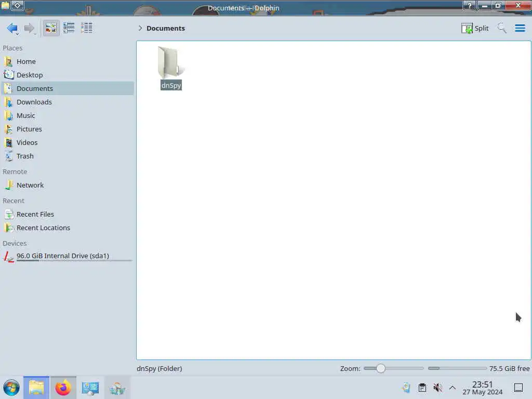Open back history dropdown arrow
The width and height of the screenshot is (532, 399).
[17, 34]
